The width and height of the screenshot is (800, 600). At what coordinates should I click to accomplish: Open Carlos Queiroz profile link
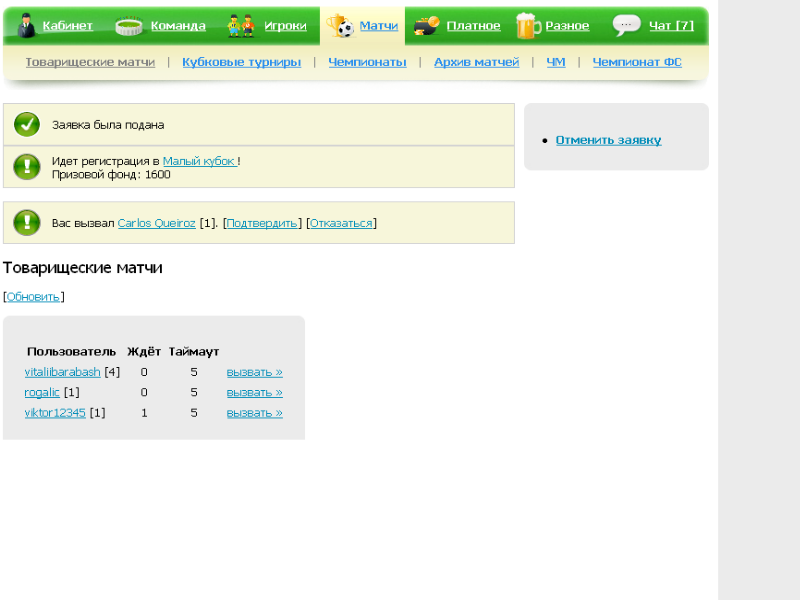156,223
